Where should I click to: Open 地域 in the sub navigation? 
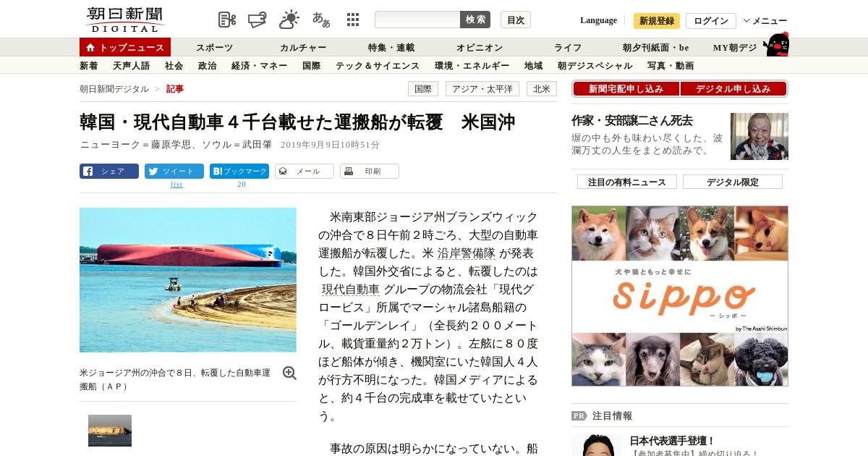(x=534, y=66)
